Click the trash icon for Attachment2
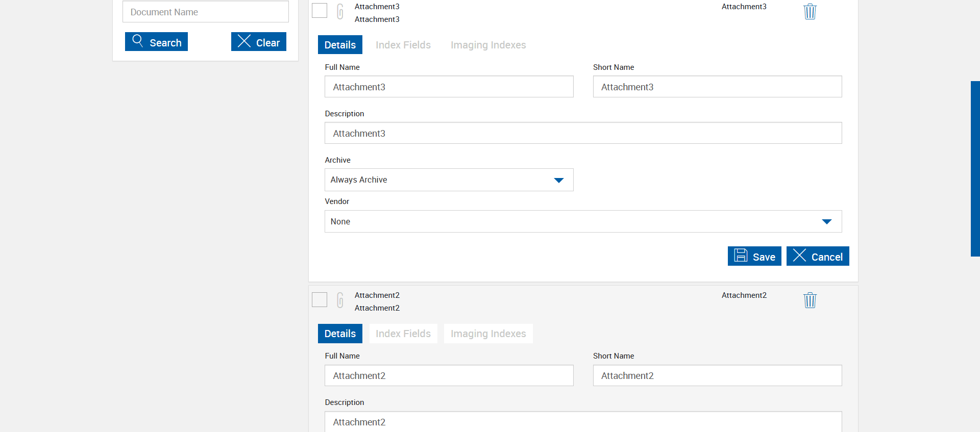The image size is (980, 432). [810, 300]
